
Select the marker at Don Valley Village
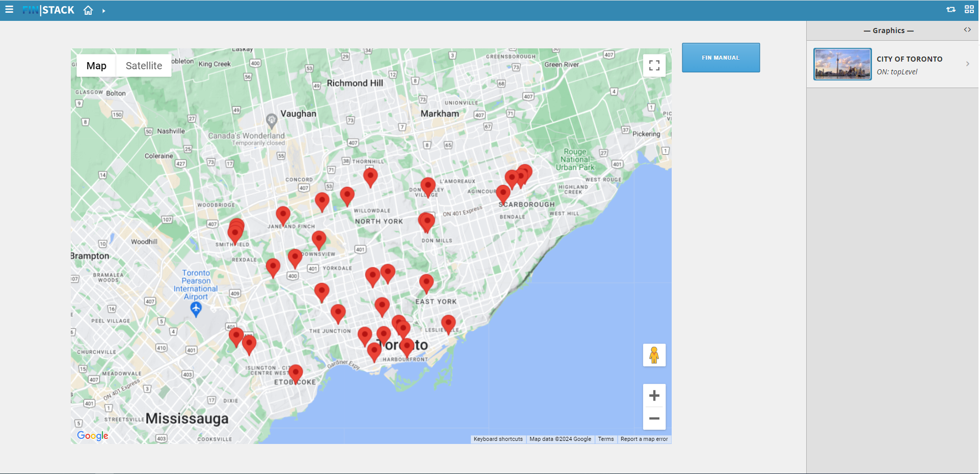(x=428, y=187)
